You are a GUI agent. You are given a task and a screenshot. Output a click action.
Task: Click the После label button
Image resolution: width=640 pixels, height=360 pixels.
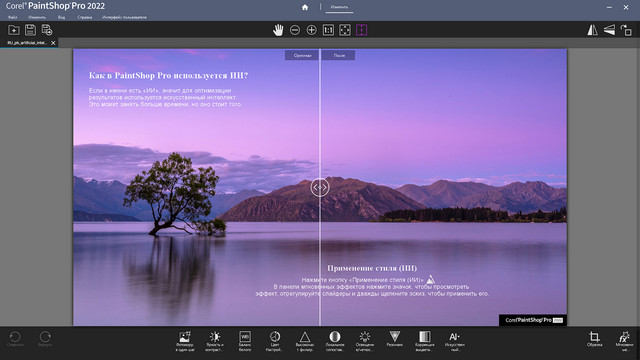339,55
